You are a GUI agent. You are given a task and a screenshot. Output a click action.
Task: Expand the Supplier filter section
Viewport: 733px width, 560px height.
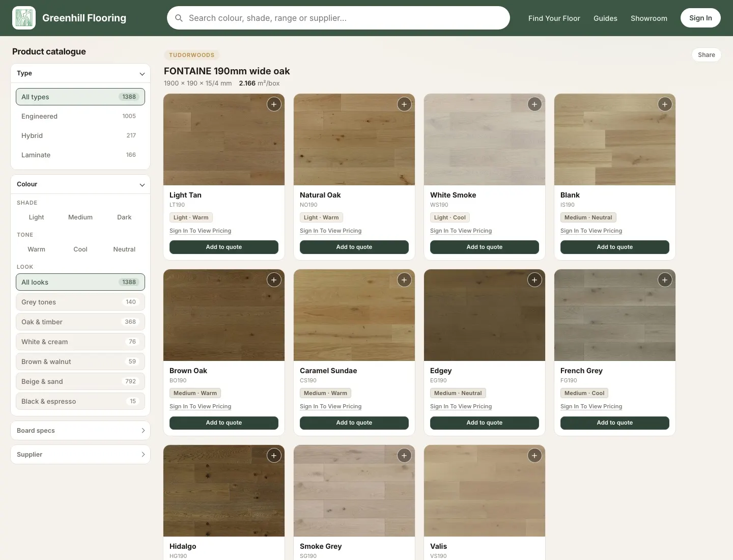pyautogui.click(x=80, y=455)
